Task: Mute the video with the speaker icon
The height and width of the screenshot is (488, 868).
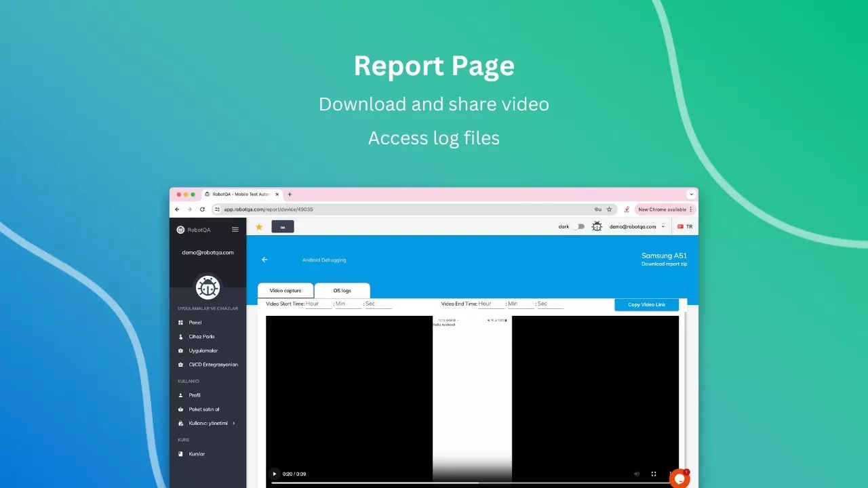Action: 636,474
